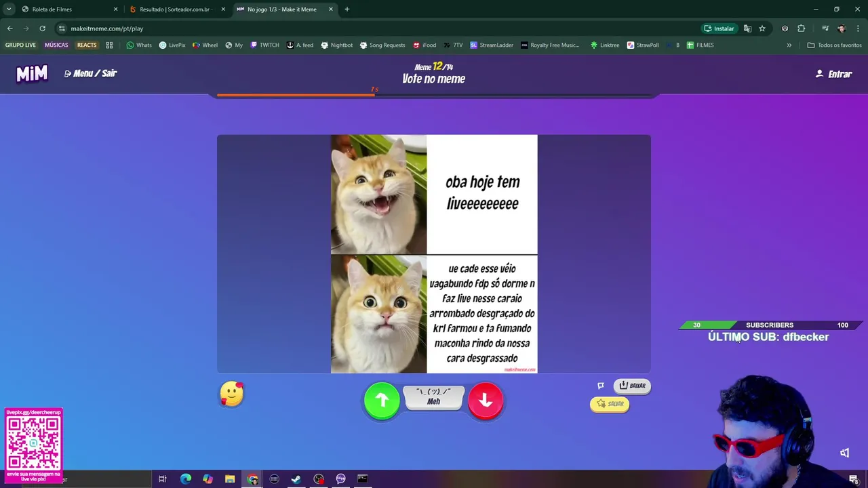Translate this page icon
The height and width of the screenshot is (488, 868).
click(x=747, y=28)
